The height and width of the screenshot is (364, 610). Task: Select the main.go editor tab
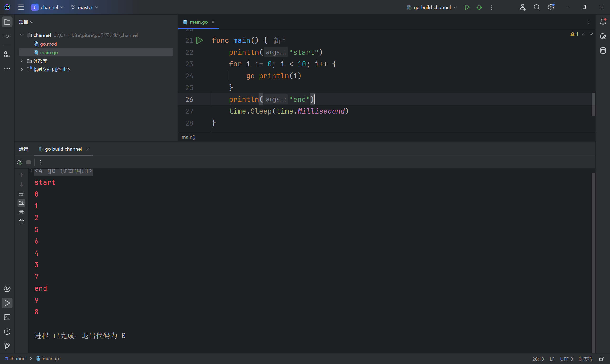click(198, 22)
